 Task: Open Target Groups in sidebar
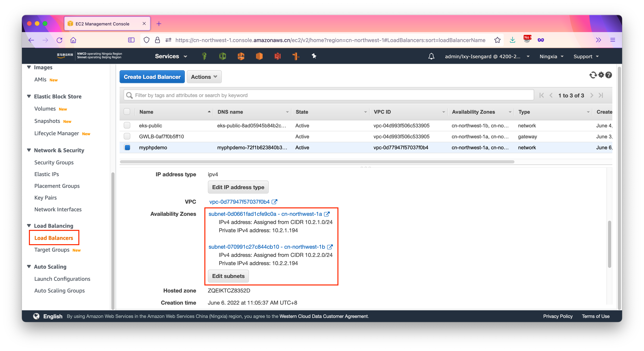[x=52, y=250]
